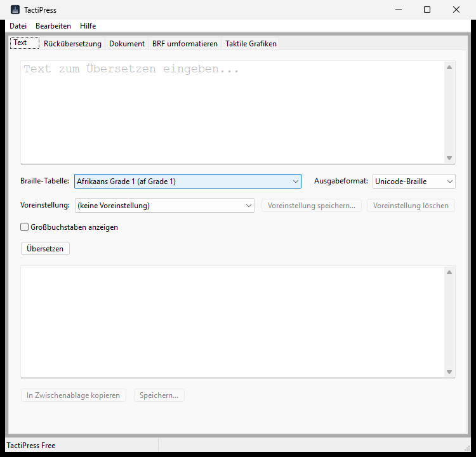
Task: Click scroll-up arrow of output text area
Action: point(449,272)
